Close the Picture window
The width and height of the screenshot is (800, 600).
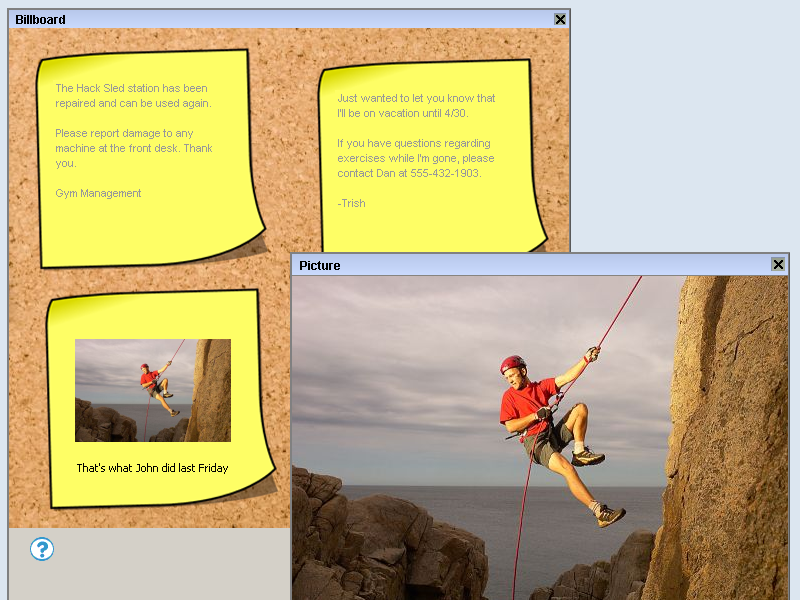coord(778,264)
